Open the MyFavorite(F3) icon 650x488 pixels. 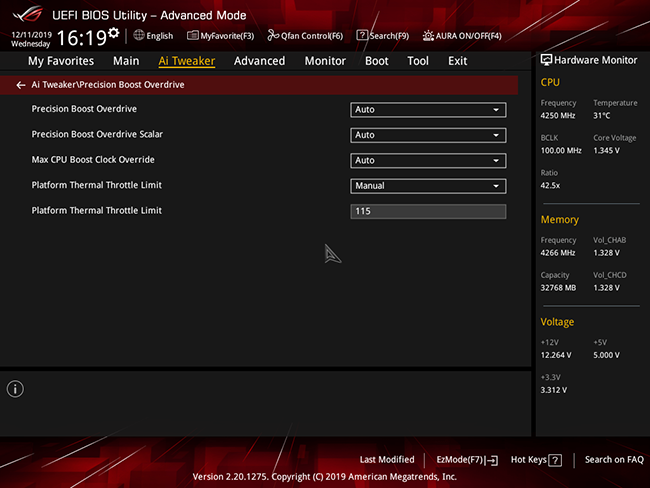(x=193, y=36)
